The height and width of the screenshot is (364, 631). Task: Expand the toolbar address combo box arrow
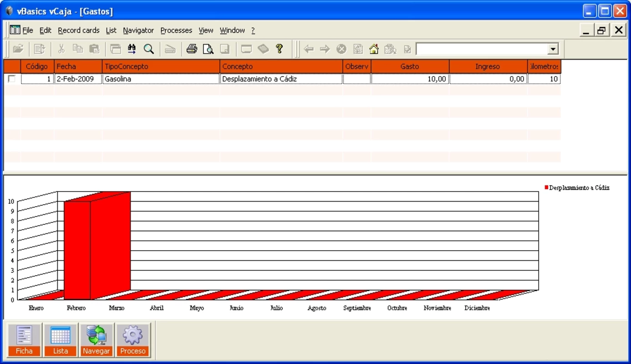[x=553, y=49]
